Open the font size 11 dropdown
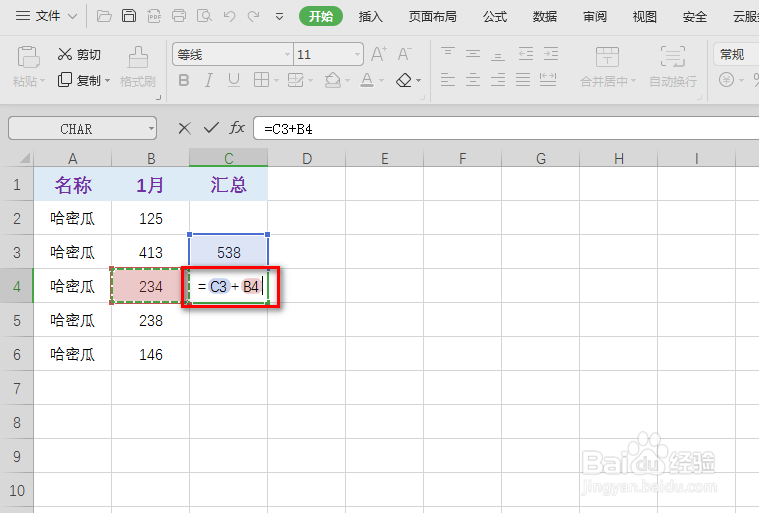Viewport: 759px width, 513px height. point(357,55)
